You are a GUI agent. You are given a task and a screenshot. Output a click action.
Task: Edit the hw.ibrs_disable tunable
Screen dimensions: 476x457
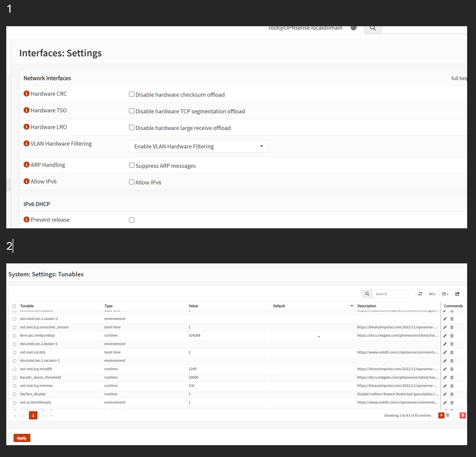445,394
